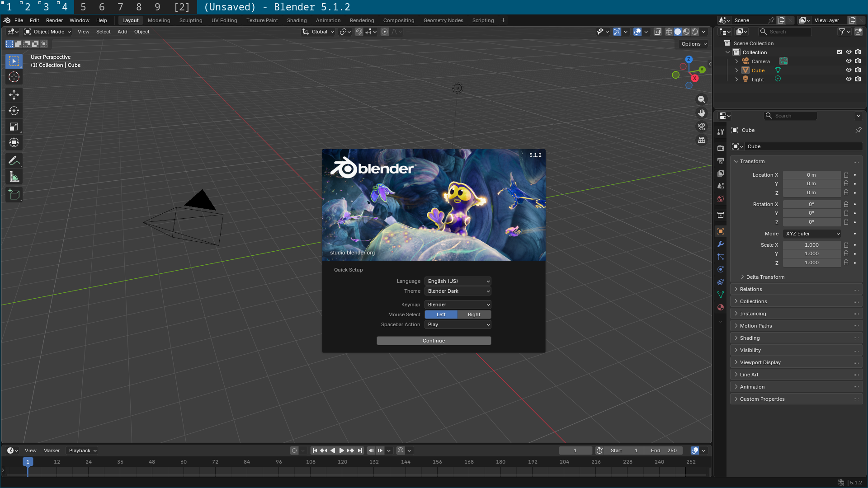The width and height of the screenshot is (868, 488).
Task: Select the Rotate tool
Action: [14, 111]
